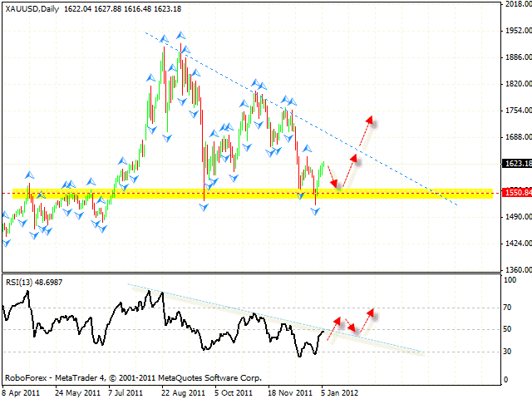Click the red downward arrow on price chart
Screen dimensions: 532x399
coord(332,175)
